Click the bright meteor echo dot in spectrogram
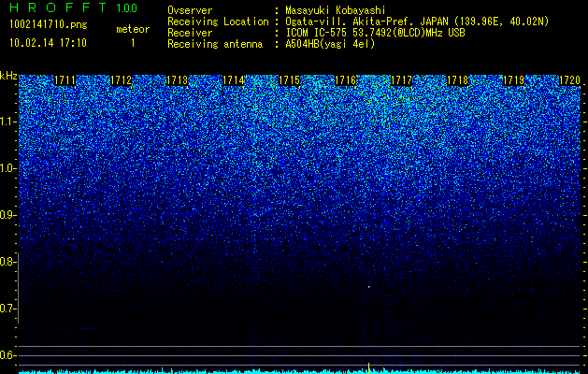This screenshot has width=588, height=374. tap(369, 287)
